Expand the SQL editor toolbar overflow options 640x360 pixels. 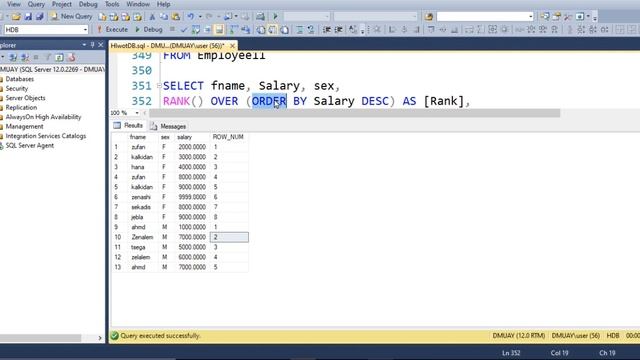point(362,31)
